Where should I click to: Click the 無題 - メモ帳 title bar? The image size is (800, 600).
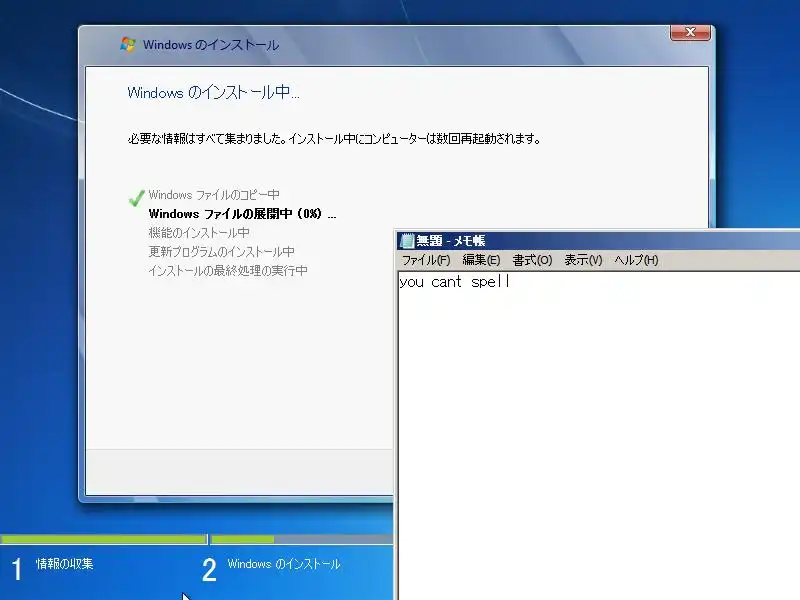tap(598, 240)
